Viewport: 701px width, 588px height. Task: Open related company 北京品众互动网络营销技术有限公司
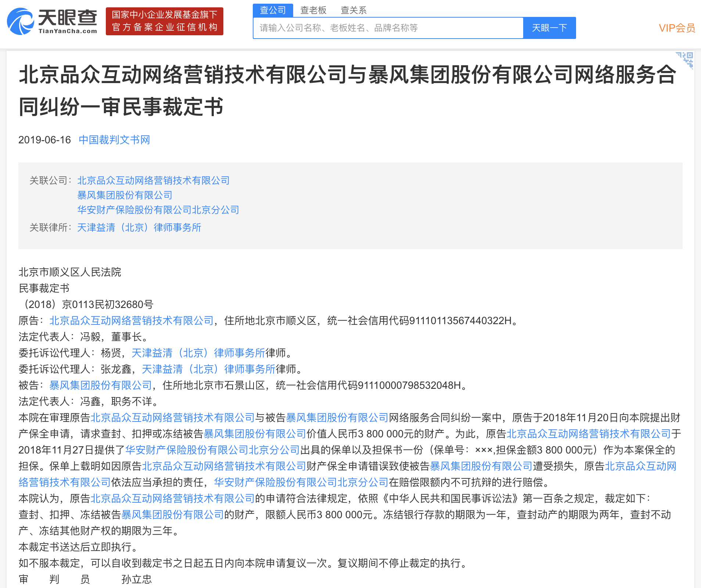coord(153,180)
